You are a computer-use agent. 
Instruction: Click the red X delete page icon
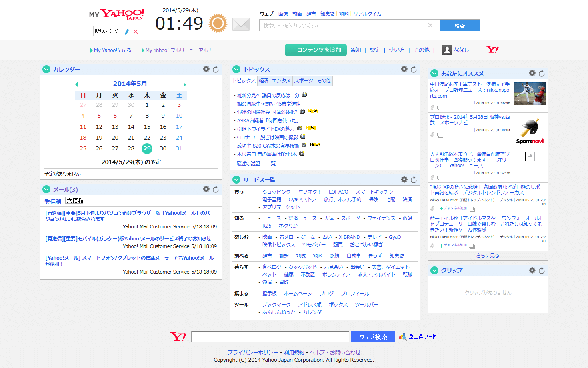point(136,32)
